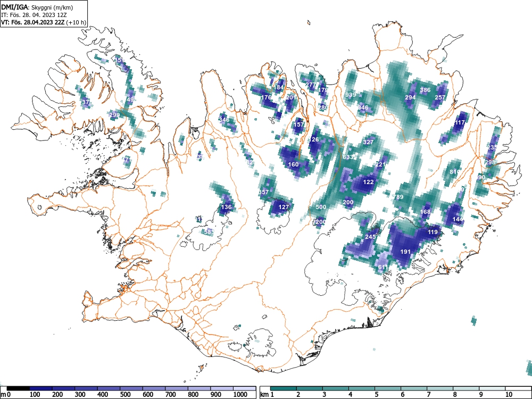Click the 117 visibility value
Viewport: 532px width, 399px height.
[460, 122]
